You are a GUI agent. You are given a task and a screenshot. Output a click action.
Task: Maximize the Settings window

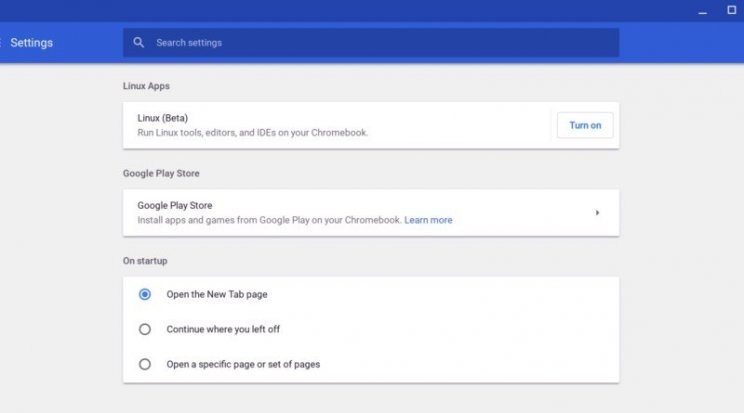(x=731, y=10)
